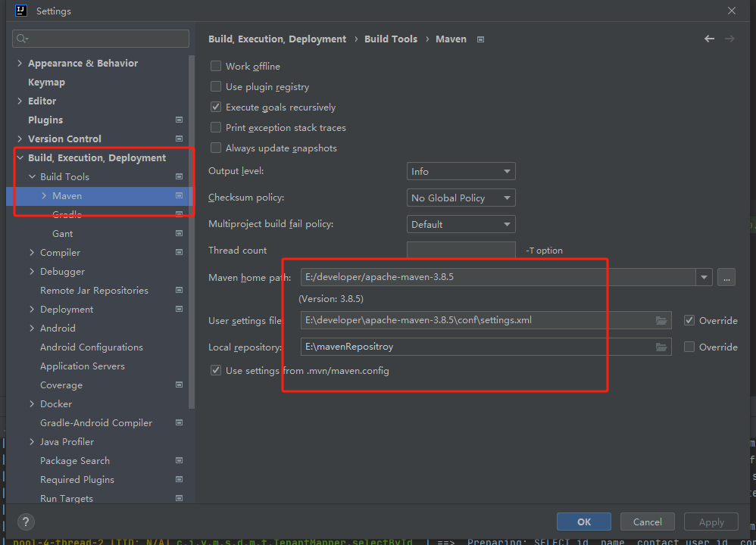Screen dimensions: 756x545
Task: Expand the Java Profiler node
Action: click(x=32, y=441)
